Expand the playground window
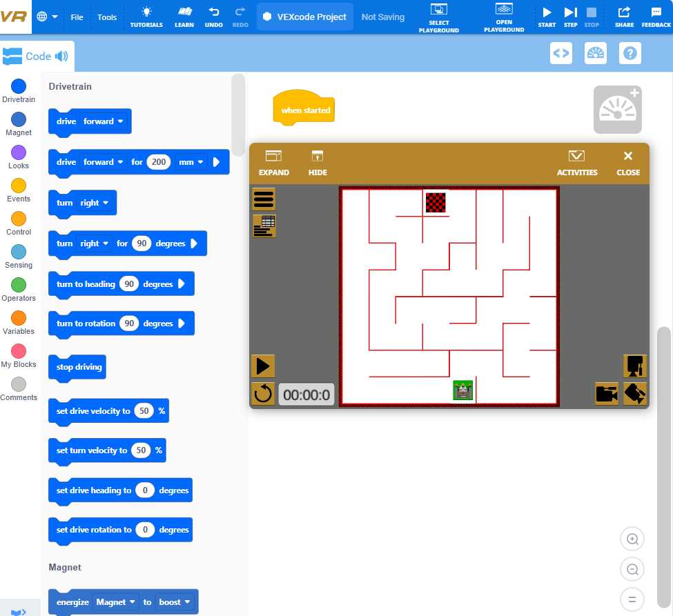Viewport: 673px width, 616px height. pyautogui.click(x=274, y=163)
